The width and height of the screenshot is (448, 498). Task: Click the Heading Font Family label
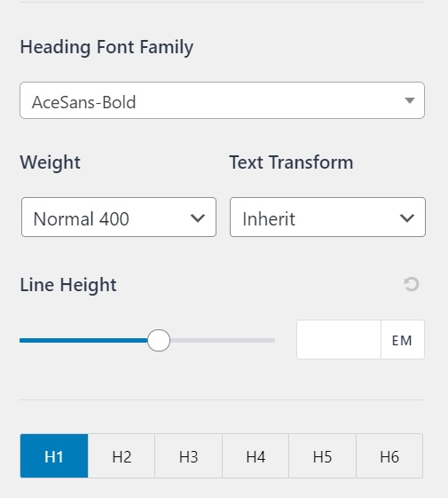tap(106, 48)
